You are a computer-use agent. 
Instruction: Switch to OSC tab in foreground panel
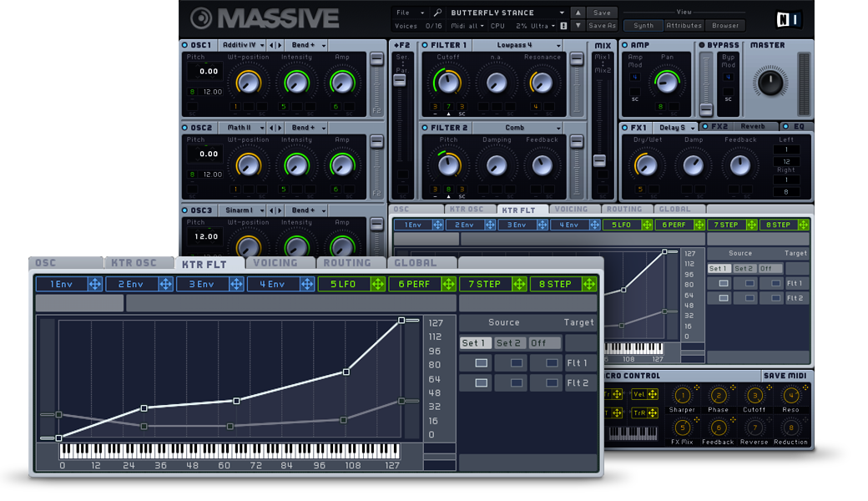(x=65, y=263)
